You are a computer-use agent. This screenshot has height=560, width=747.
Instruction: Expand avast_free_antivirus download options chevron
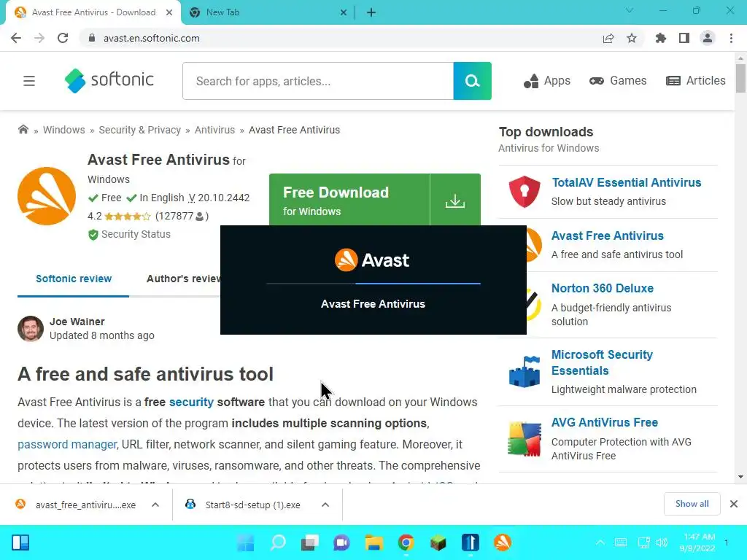tap(155, 505)
